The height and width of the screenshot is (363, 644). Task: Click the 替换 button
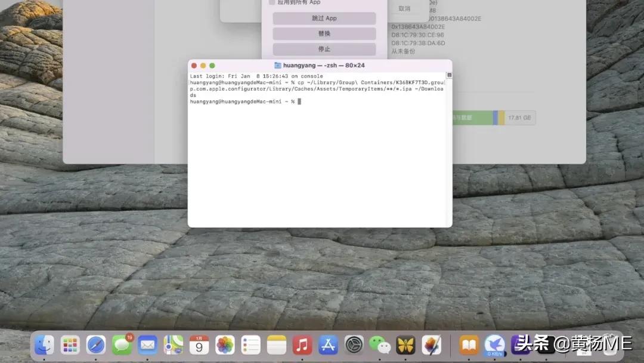coord(324,33)
